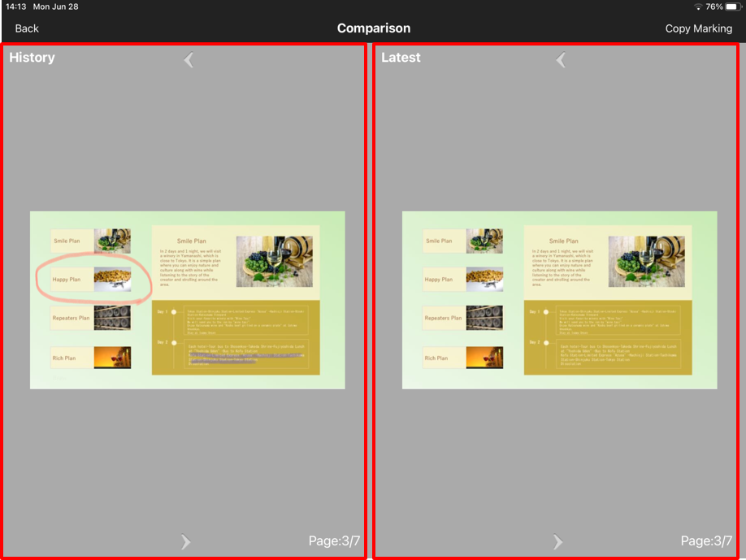Tap the previous-page arrow in Latest pane
746x560 pixels.
coord(561,59)
